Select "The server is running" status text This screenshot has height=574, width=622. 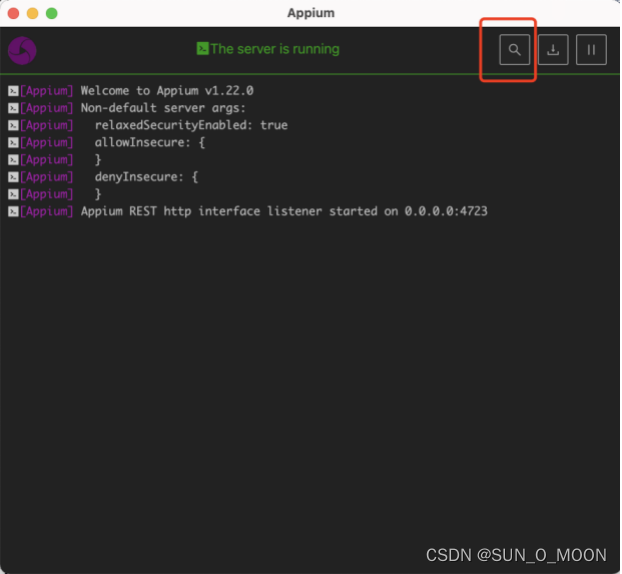275,49
